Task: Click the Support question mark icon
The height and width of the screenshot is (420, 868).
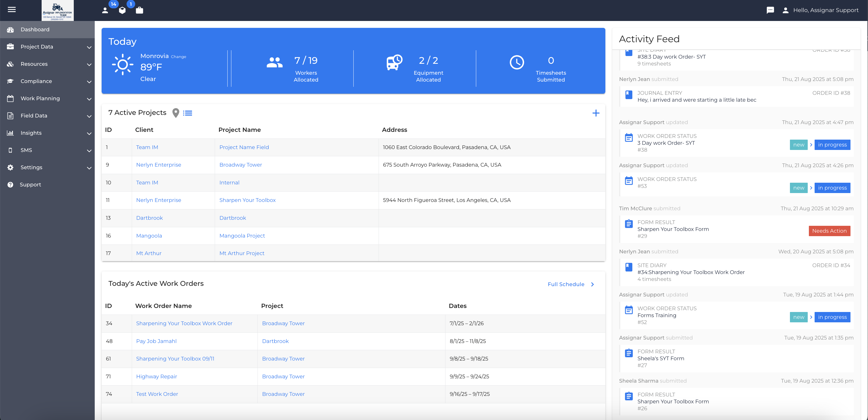Action: (10, 184)
